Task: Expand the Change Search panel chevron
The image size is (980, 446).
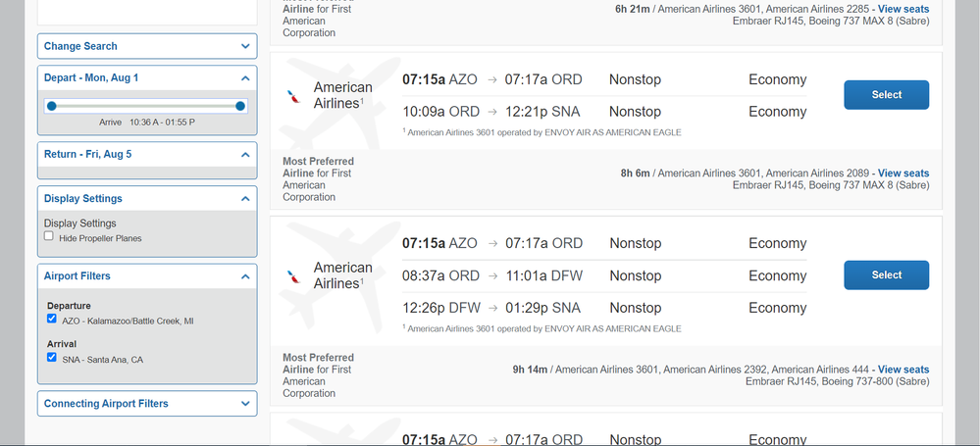Action: click(245, 46)
